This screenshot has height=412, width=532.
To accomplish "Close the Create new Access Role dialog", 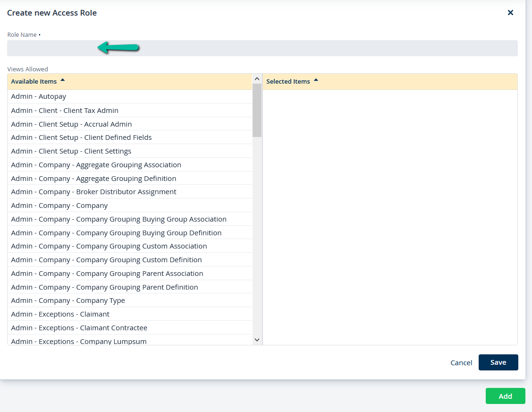I will click(x=510, y=13).
